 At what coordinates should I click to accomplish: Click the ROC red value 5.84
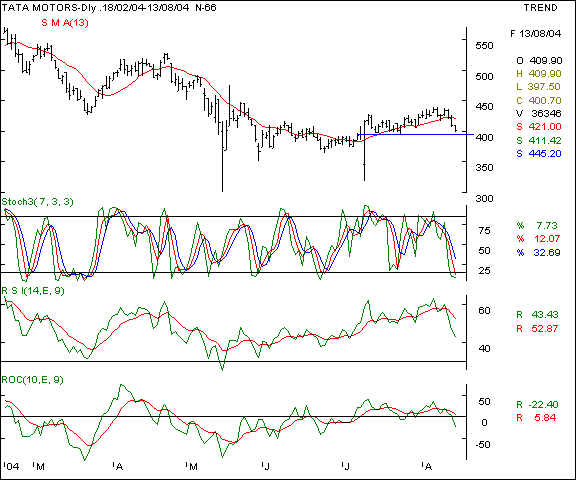[x=546, y=418]
